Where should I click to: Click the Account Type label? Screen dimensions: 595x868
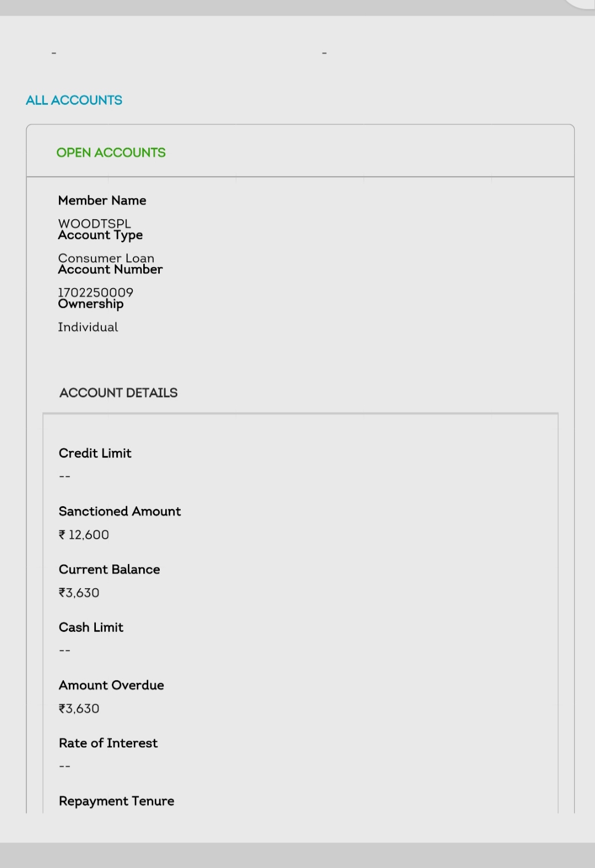pyautogui.click(x=100, y=235)
